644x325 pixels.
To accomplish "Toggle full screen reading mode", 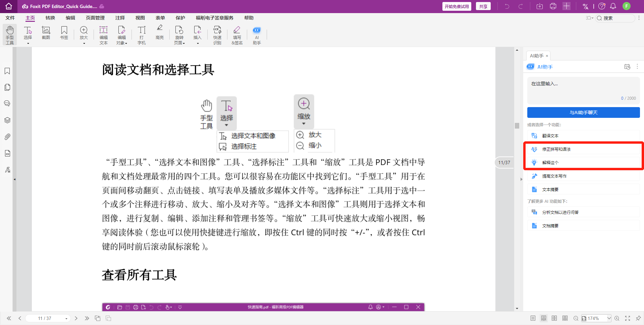I will coord(628,318).
